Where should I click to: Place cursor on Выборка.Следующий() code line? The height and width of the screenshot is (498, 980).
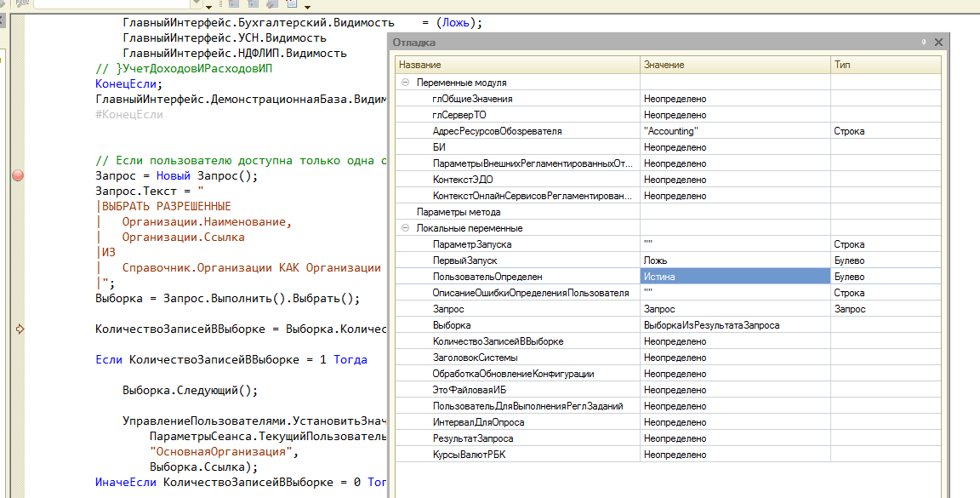point(189,391)
